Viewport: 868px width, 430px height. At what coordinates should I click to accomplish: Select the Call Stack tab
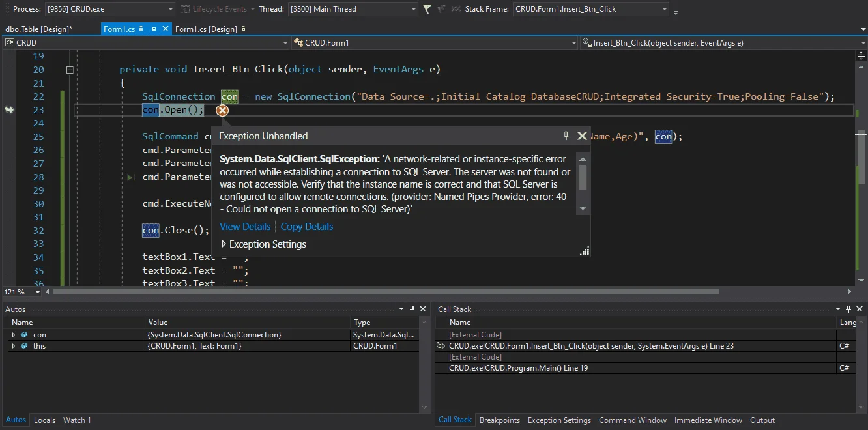455,420
